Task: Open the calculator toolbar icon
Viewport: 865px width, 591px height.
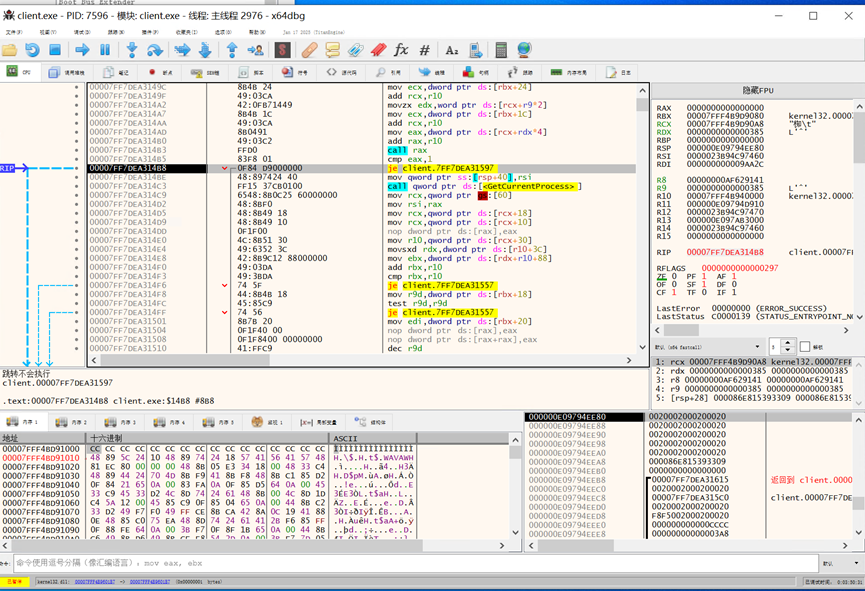Action: tap(501, 50)
